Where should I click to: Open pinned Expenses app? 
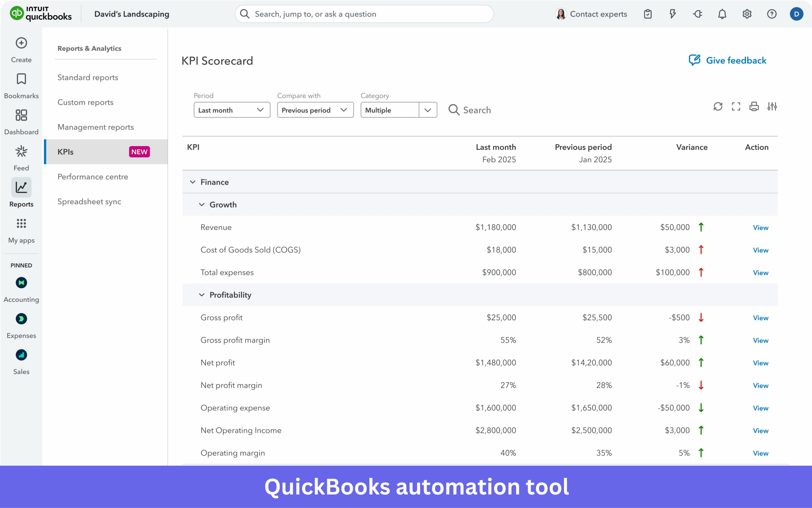(x=21, y=325)
